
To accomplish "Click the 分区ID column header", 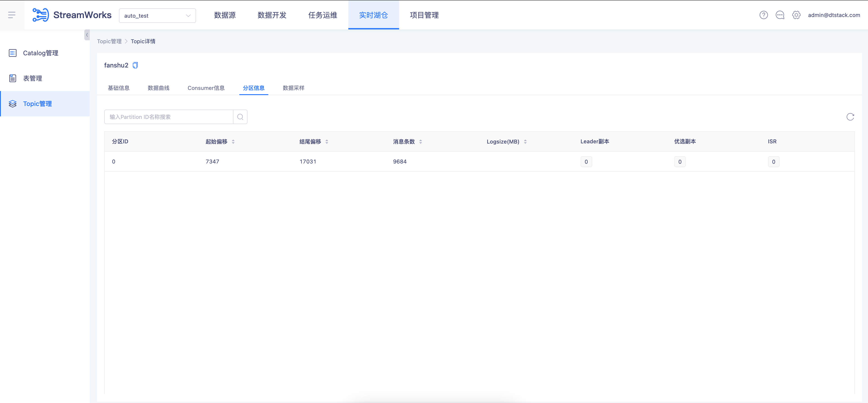I will (x=120, y=142).
